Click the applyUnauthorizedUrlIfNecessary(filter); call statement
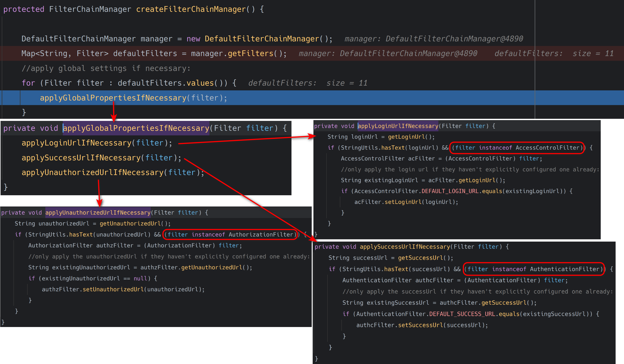Viewport: 624px width, 364px height. [x=113, y=172]
